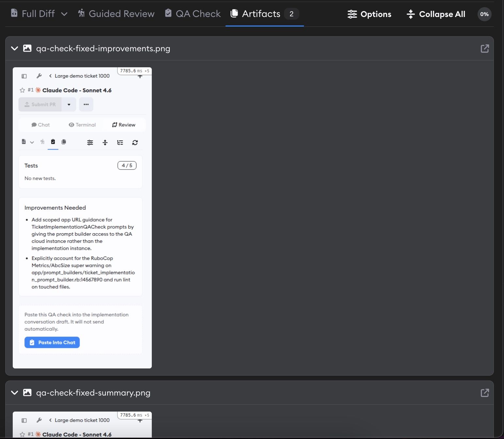Click the Artifacts stacked pages icon
Screen dimensions: 504x439
[x=234, y=13]
